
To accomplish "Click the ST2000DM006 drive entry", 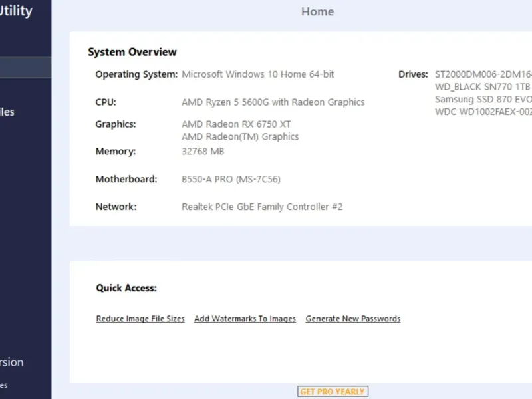I will pos(483,74).
